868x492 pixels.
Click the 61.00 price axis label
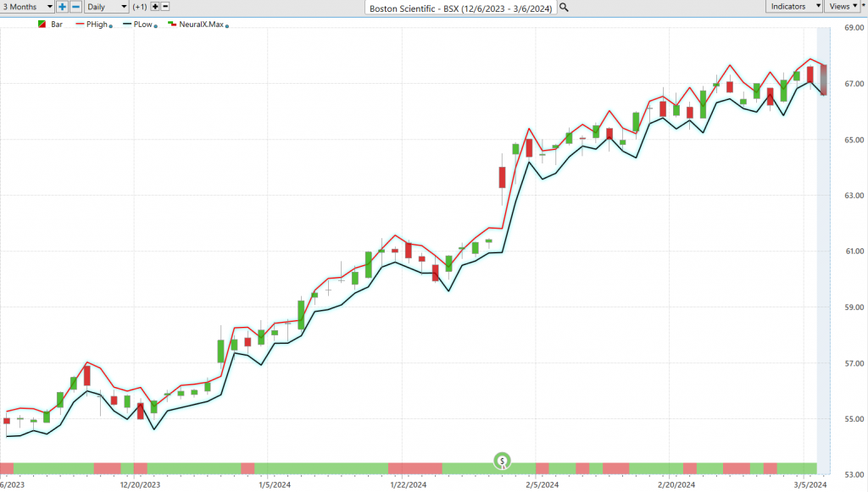854,251
